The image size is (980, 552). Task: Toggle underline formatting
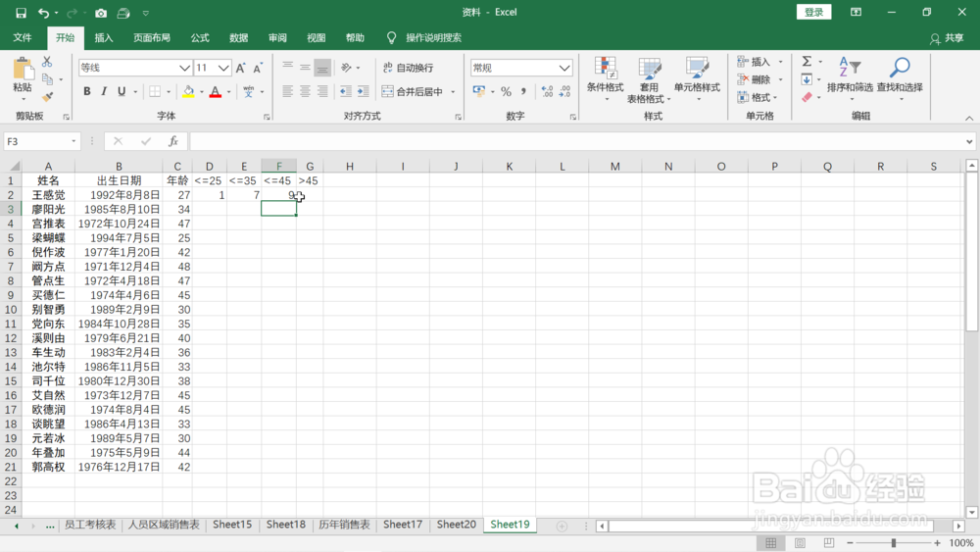pos(122,92)
